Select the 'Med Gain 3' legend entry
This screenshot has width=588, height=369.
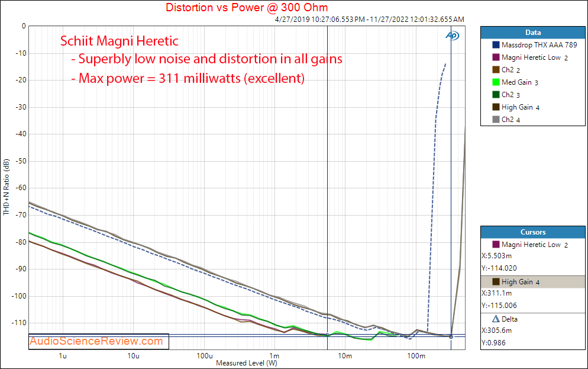coord(515,82)
